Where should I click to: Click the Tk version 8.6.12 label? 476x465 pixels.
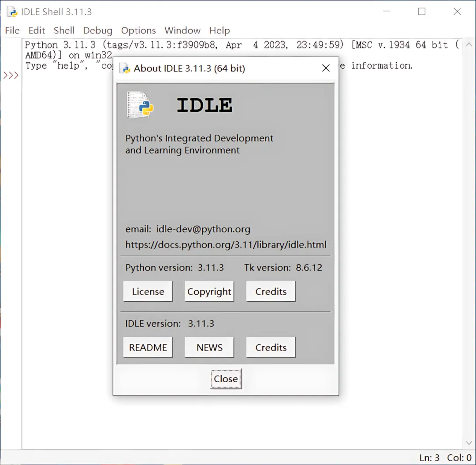[x=283, y=268]
